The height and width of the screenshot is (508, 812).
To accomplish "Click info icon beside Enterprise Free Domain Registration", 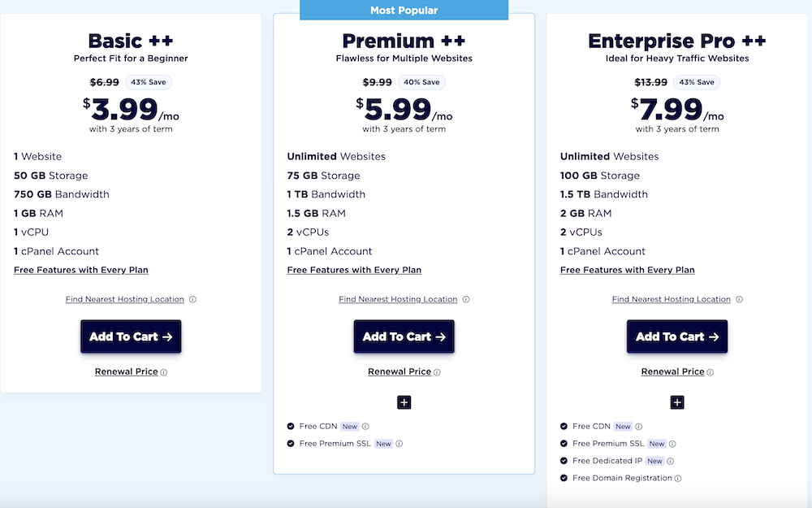I will (x=678, y=479).
